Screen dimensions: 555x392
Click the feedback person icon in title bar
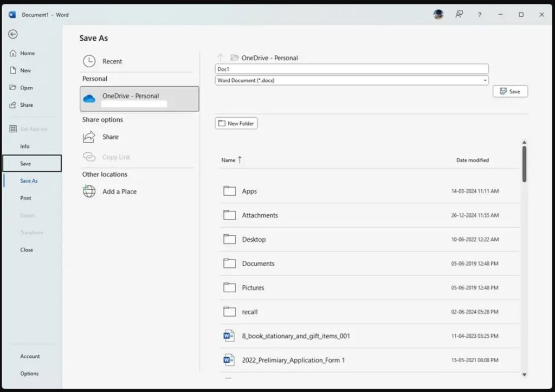click(459, 15)
